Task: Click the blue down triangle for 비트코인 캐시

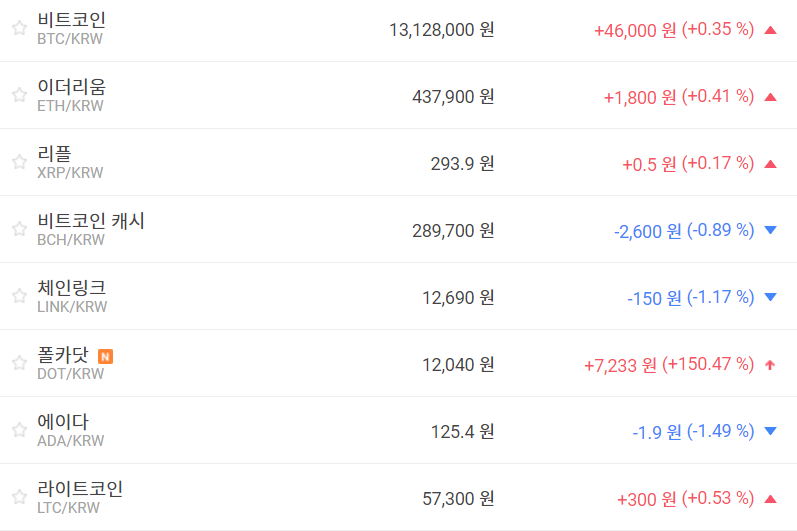Action: [770, 231]
